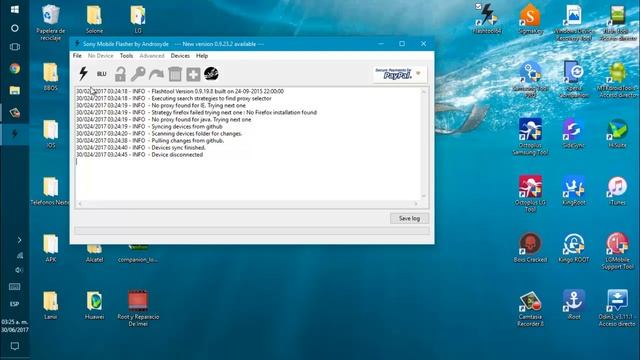
Task: Click the Flash device lightning bolt icon
Action: pyautogui.click(x=83, y=73)
